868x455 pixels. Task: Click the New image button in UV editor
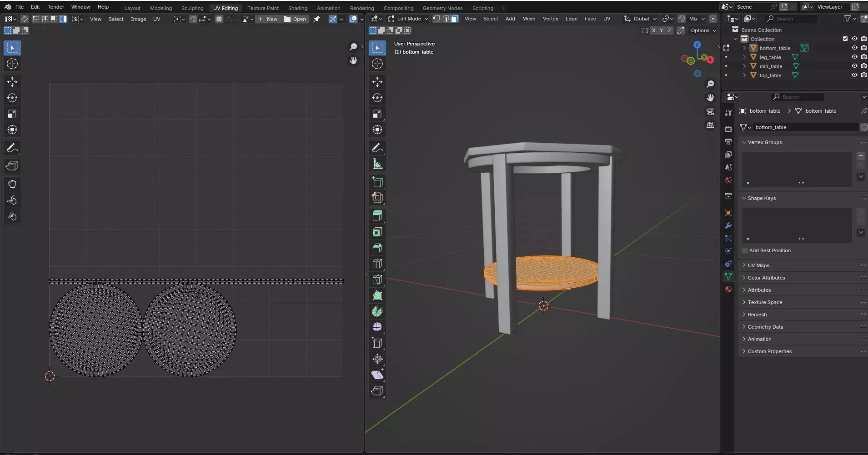pos(267,19)
